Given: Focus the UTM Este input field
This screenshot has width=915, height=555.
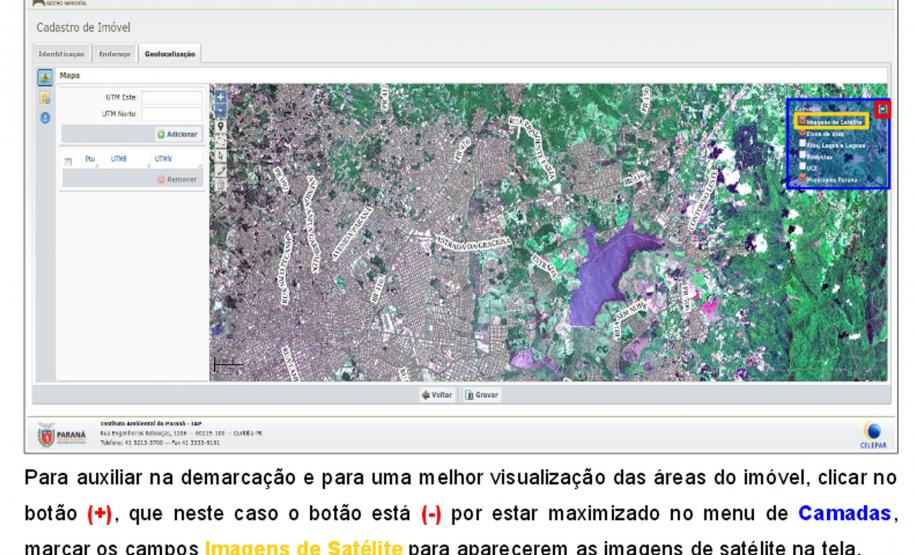Looking at the screenshot, I should tap(172, 97).
